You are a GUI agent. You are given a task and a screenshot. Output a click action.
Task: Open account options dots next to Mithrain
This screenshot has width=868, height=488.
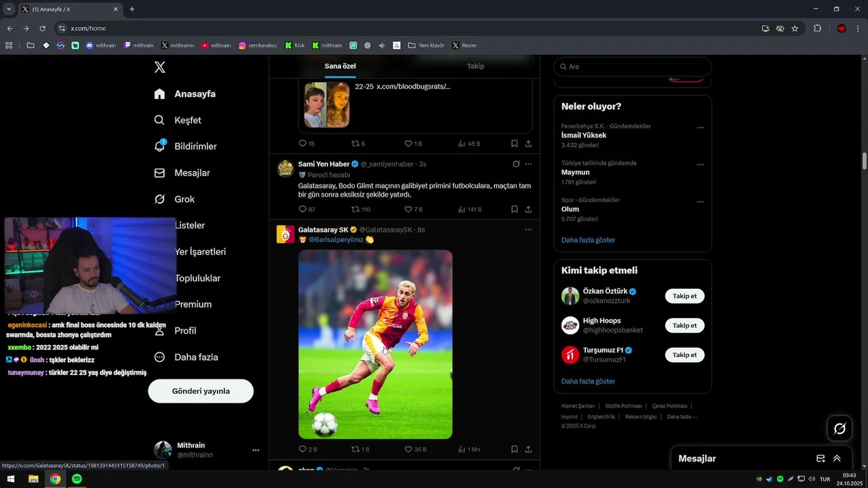256,450
